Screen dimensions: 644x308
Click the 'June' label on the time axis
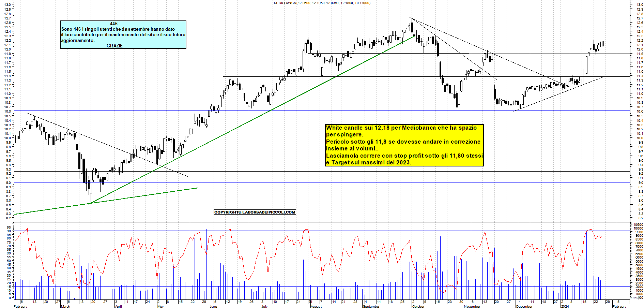pos(213,306)
